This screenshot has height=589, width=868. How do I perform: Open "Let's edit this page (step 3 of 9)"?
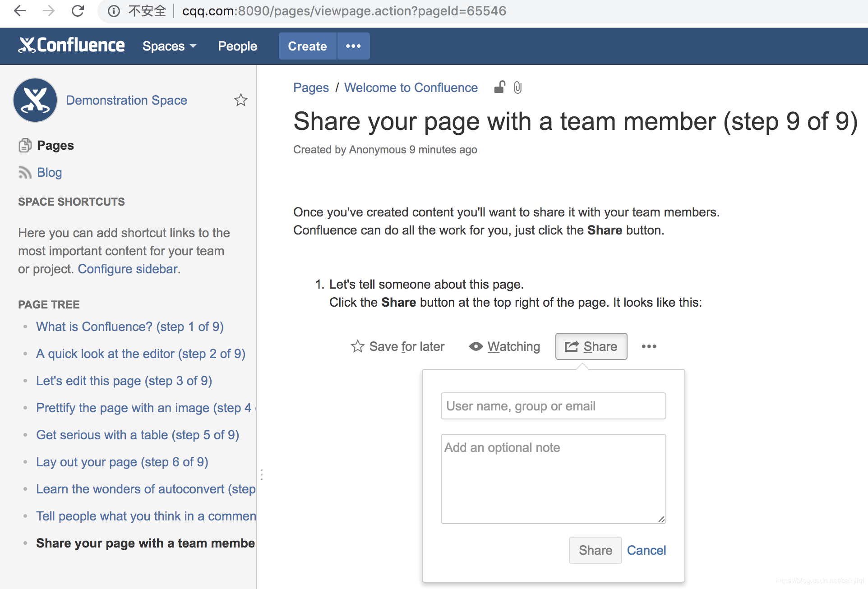click(x=124, y=381)
